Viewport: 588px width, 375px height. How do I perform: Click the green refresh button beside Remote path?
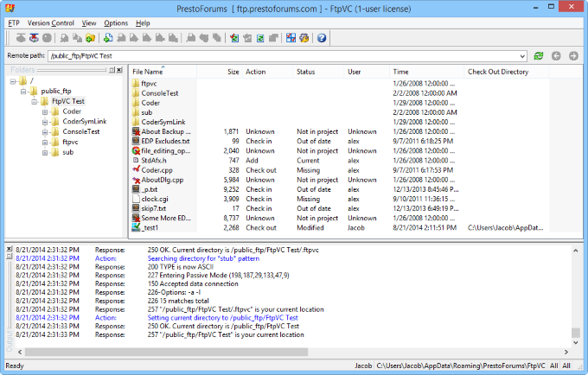[539, 56]
